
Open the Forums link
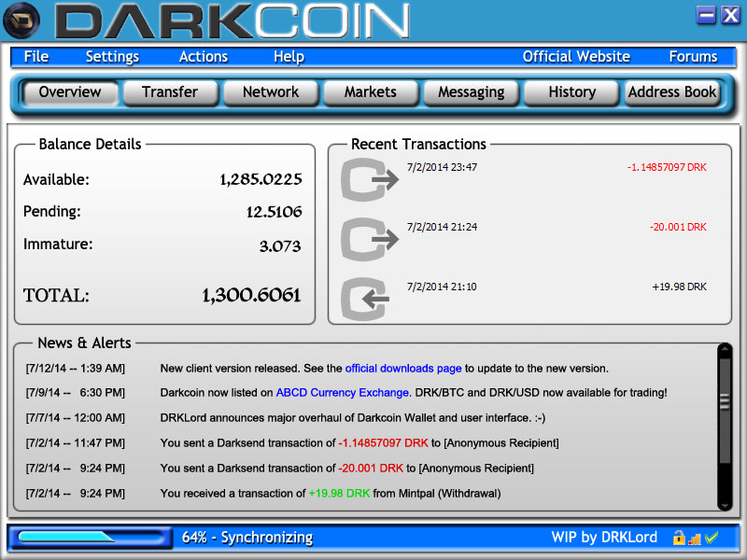(x=693, y=57)
